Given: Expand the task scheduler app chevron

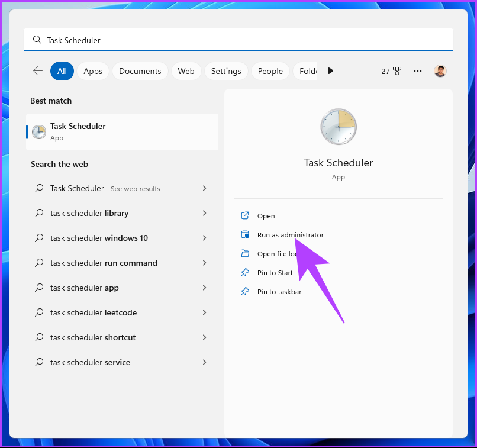Looking at the screenshot, I should 204,288.
